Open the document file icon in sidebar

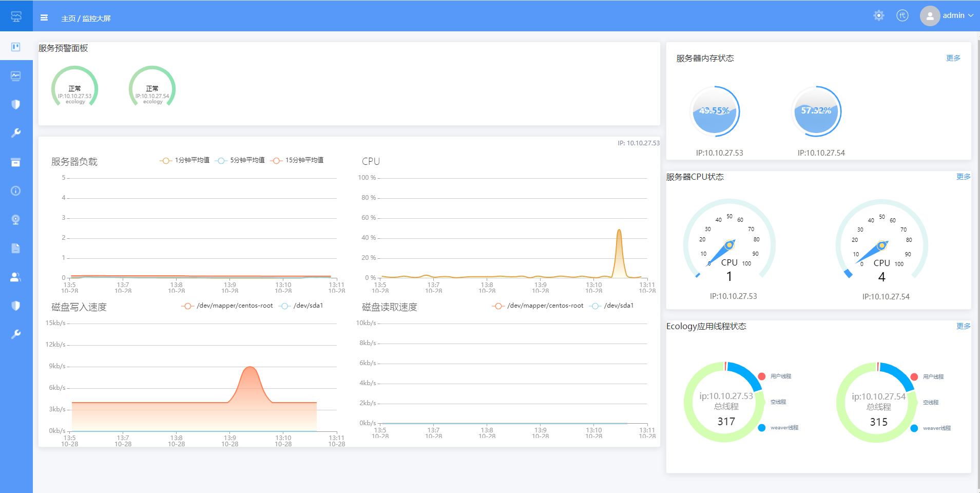[x=16, y=249]
